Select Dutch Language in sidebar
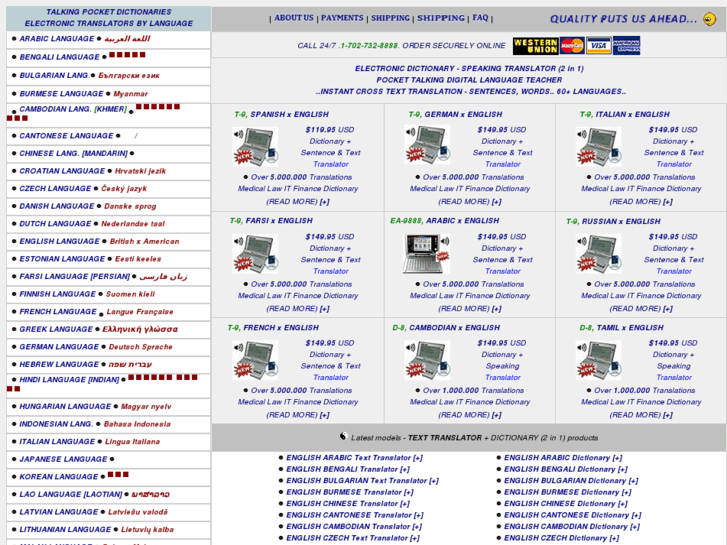The image size is (727, 545). (x=55, y=224)
